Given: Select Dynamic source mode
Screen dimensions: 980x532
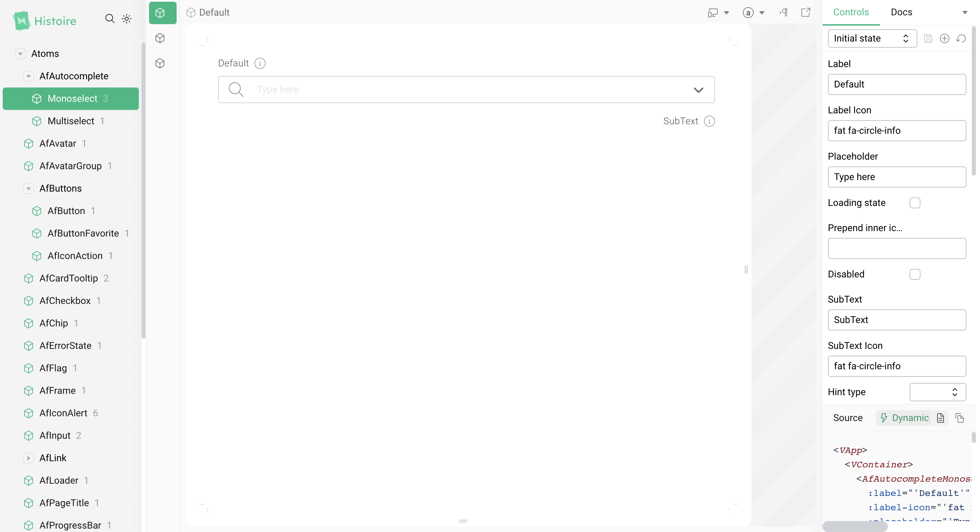Looking at the screenshot, I should pyautogui.click(x=905, y=418).
